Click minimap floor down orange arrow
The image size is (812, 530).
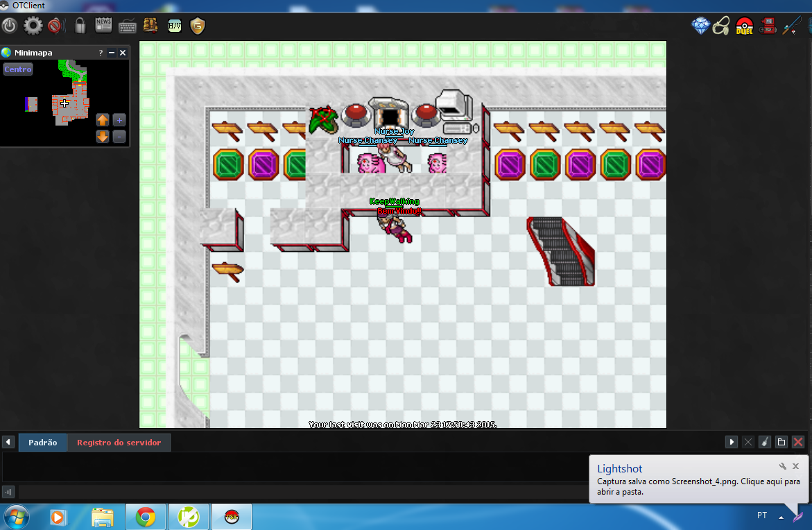tap(103, 137)
